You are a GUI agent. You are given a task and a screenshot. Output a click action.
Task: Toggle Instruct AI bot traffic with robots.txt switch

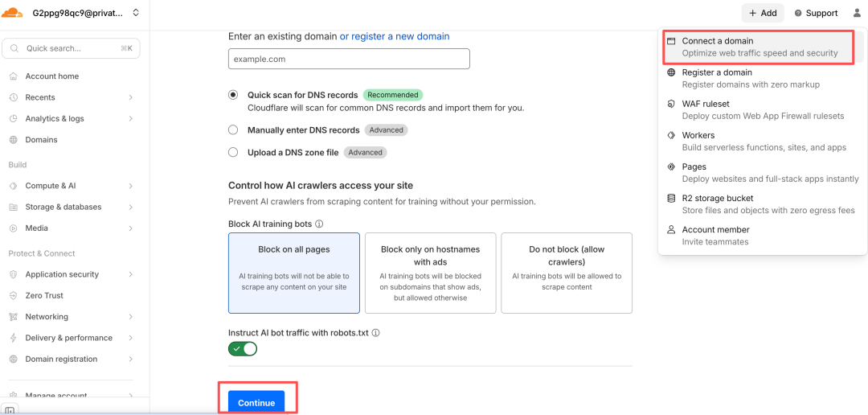243,349
